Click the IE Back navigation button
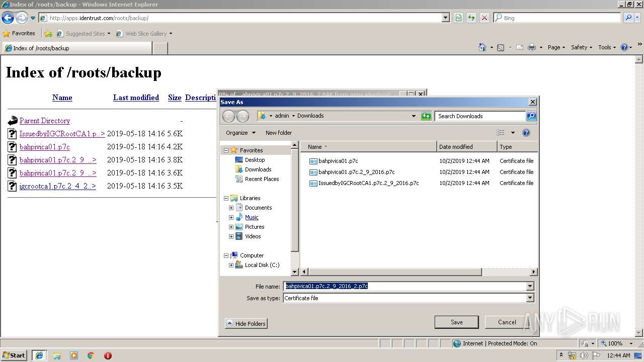 click(8, 18)
